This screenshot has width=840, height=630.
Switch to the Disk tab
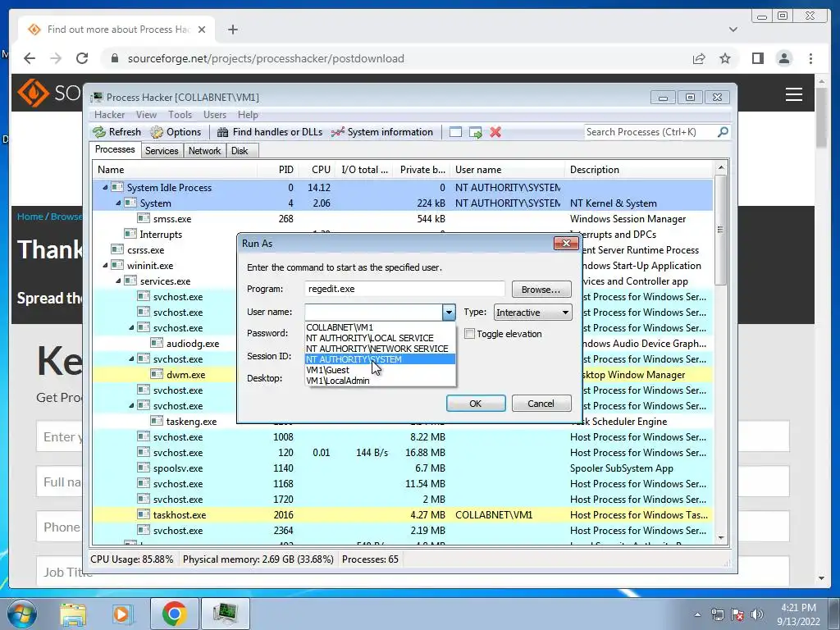240,151
